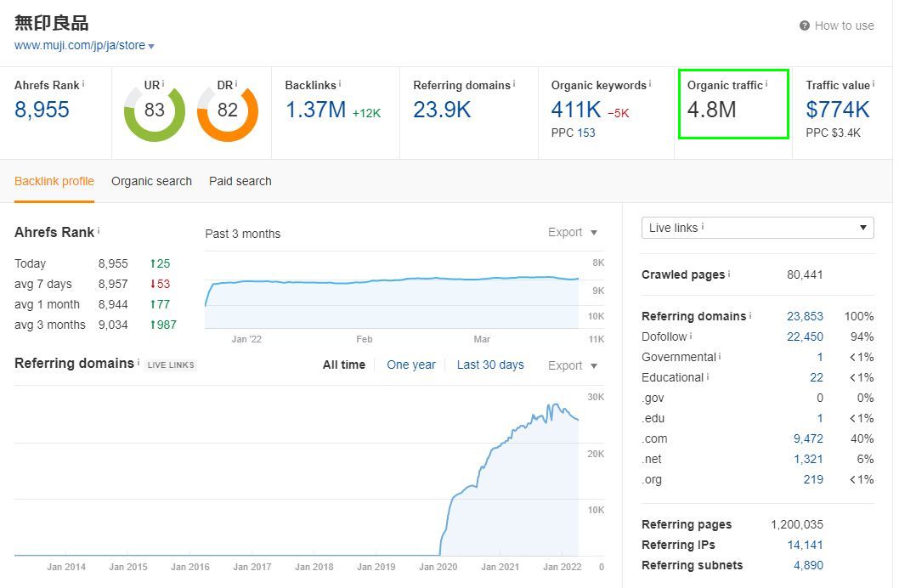This screenshot has width=899, height=588.
Task: Click the 無印良品 page title
Action: click(x=52, y=23)
